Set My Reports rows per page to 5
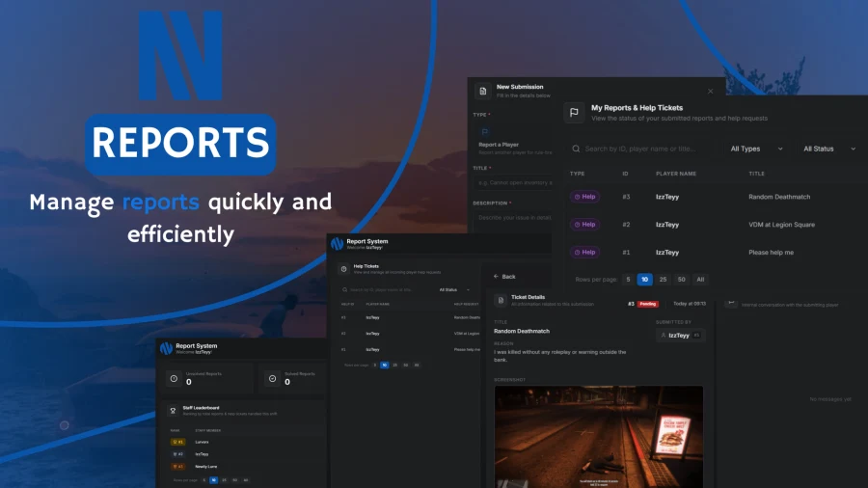Screen dimensions: 868x488 (628, 280)
